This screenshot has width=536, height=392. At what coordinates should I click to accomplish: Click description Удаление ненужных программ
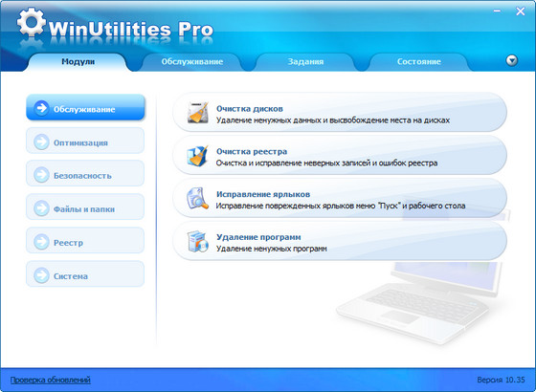pos(272,249)
